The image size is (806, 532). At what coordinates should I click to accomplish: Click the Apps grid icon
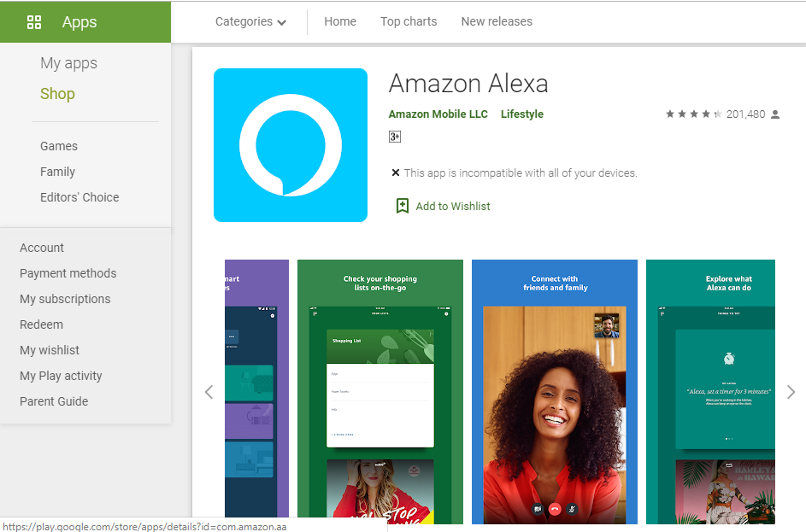(x=34, y=22)
